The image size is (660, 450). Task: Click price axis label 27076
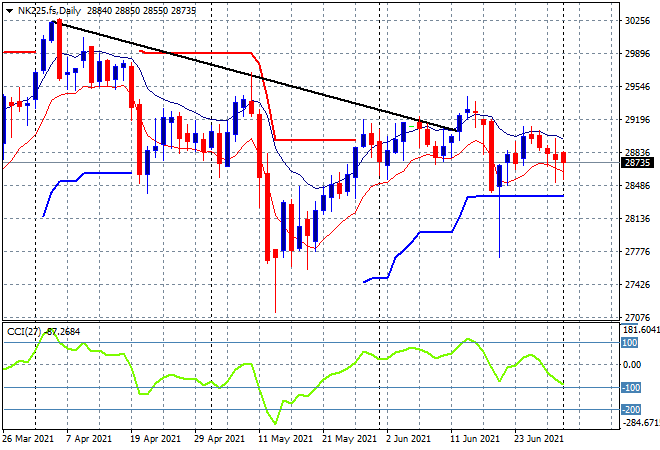tap(637, 317)
